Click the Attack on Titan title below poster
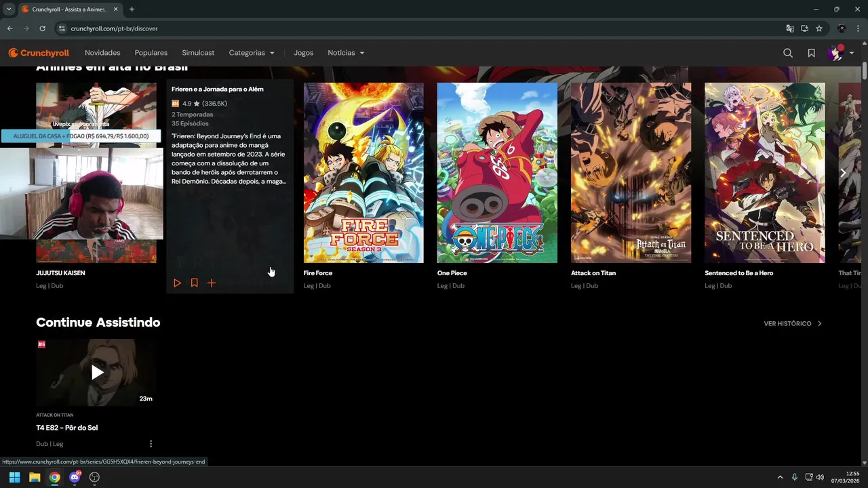Viewport: 868px width, 488px height. click(x=593, y=273)
